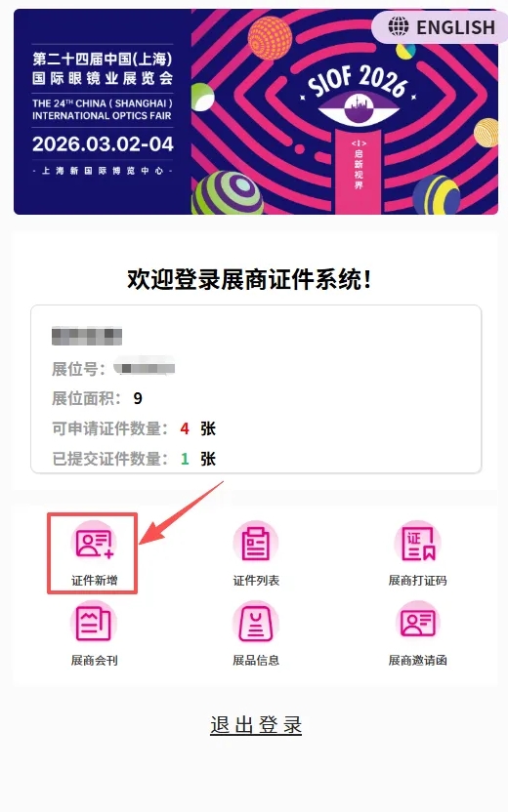Click 退出登录 logout link
This screenshot has width=508, height=812.
coord(256,725)
